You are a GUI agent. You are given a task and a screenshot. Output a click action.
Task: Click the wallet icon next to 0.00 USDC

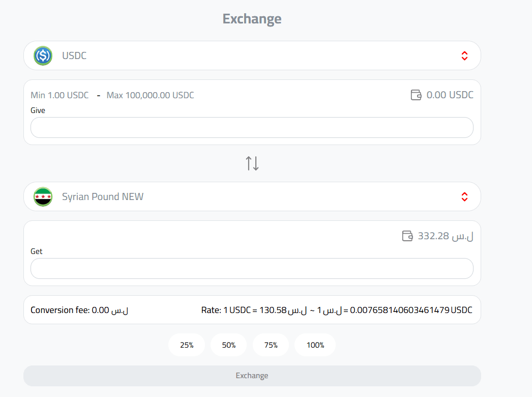coord(416,95)
